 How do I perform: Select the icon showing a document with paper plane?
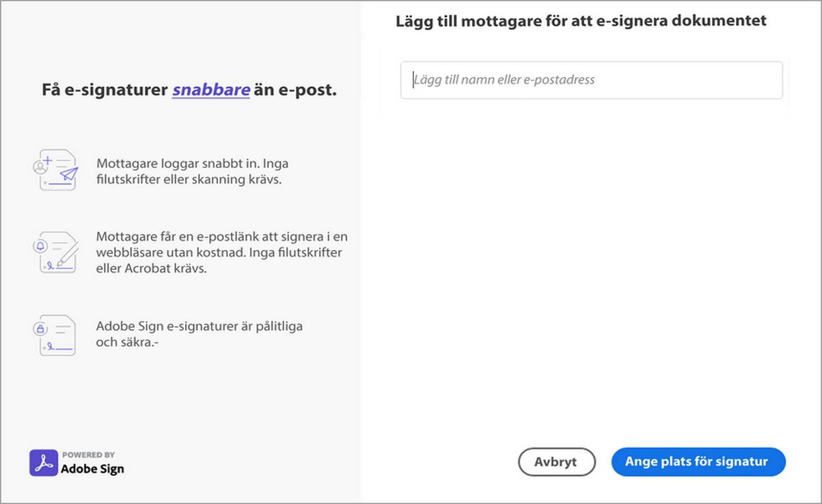click(58, 170)
